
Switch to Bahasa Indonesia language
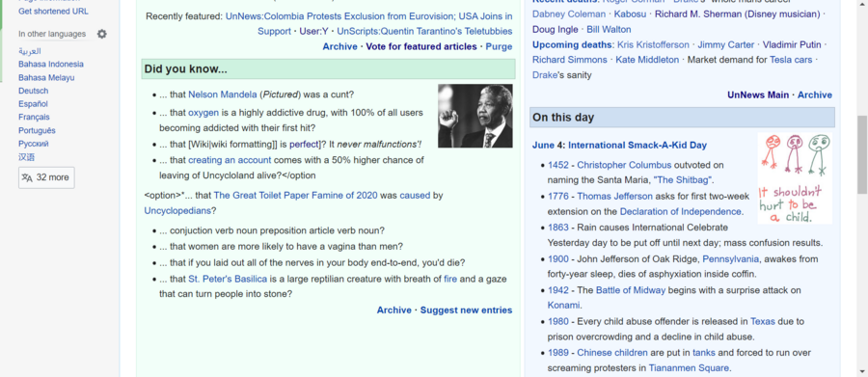tap(51, 65)
